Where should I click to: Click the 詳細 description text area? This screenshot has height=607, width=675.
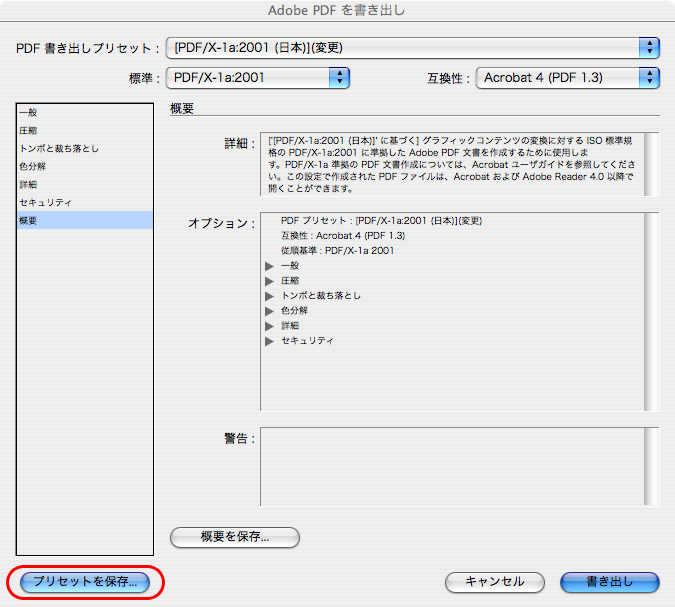pyautogui.click(x=452, y=164)
